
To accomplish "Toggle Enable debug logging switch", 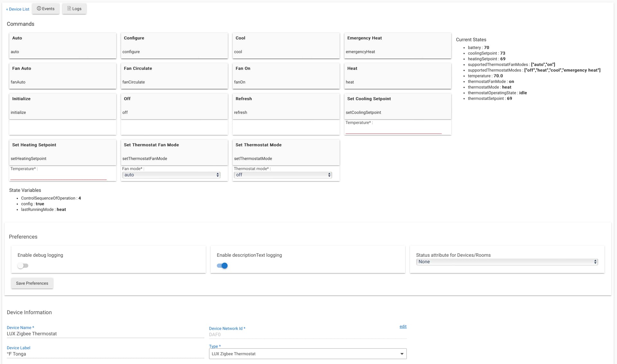I will (23, 266).
